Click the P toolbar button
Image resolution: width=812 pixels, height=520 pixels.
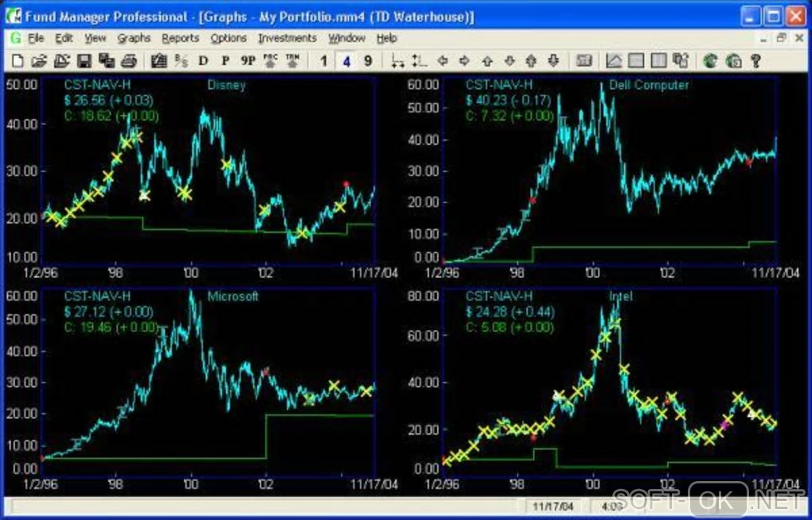point(225,61)
